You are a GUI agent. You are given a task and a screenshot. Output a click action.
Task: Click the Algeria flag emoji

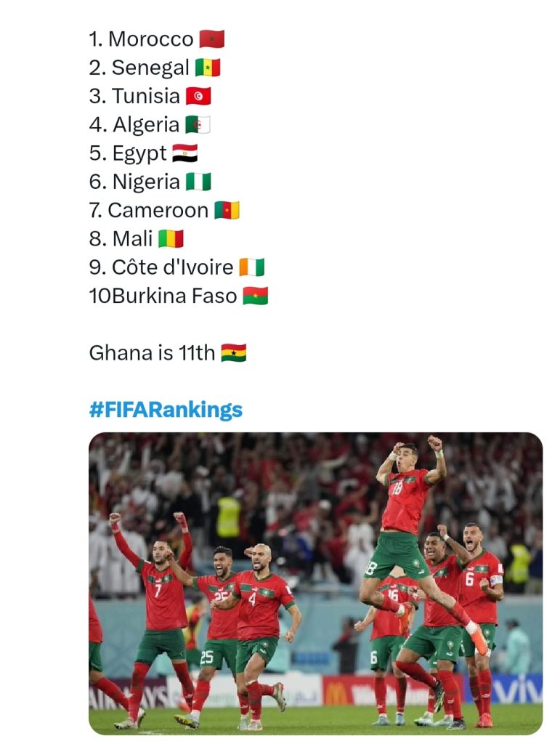[198, 124]
